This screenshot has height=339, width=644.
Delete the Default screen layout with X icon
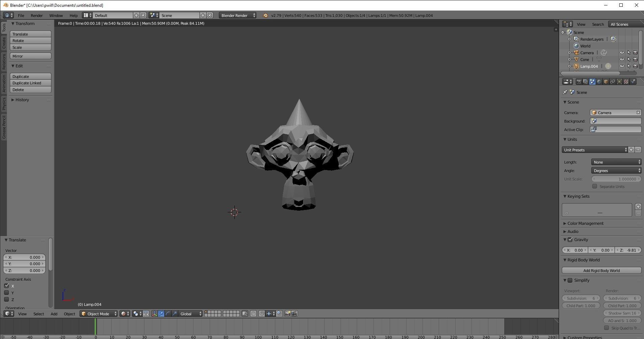[x=143, y=15]
